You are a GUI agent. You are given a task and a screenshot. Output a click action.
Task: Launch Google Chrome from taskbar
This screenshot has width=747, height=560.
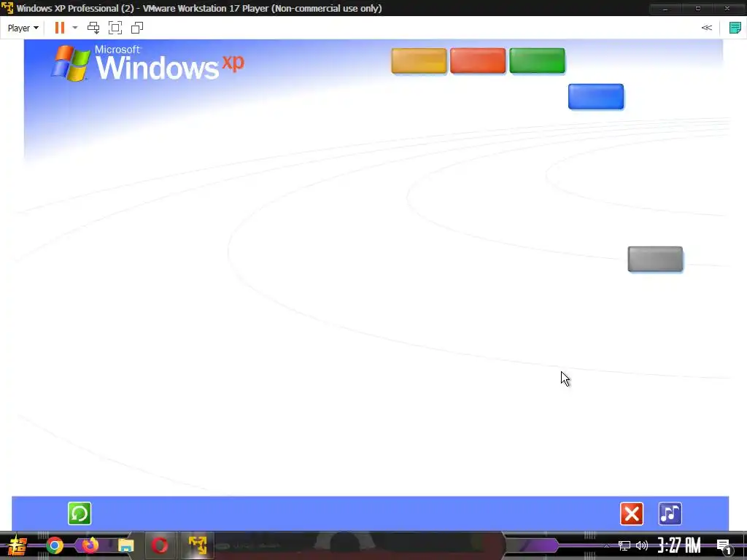point(55,545)
